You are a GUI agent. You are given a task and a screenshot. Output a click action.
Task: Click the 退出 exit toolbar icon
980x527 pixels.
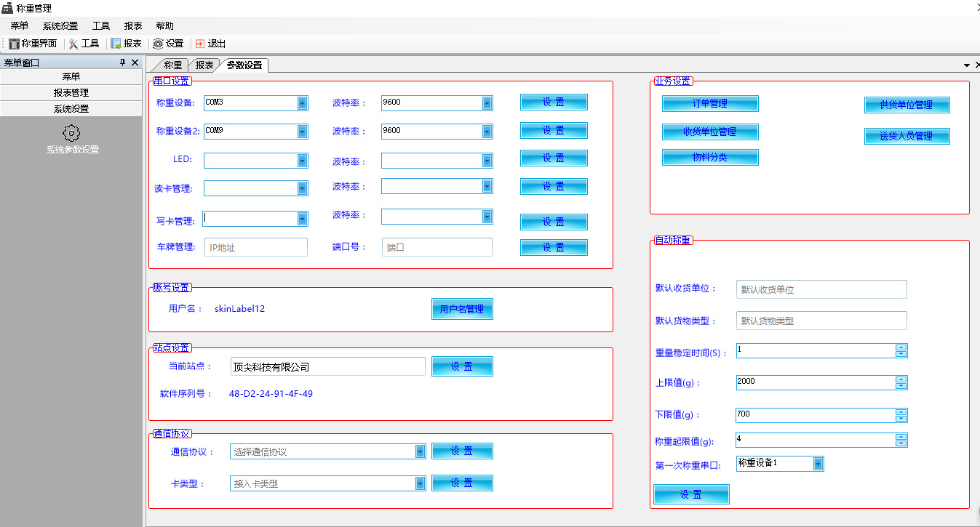click(200, 44)
